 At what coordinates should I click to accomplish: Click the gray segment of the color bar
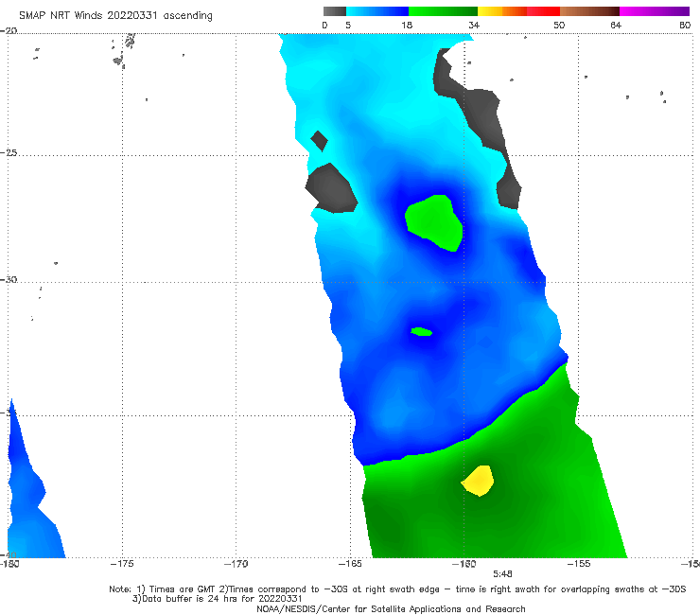click(x=335, y=11)
